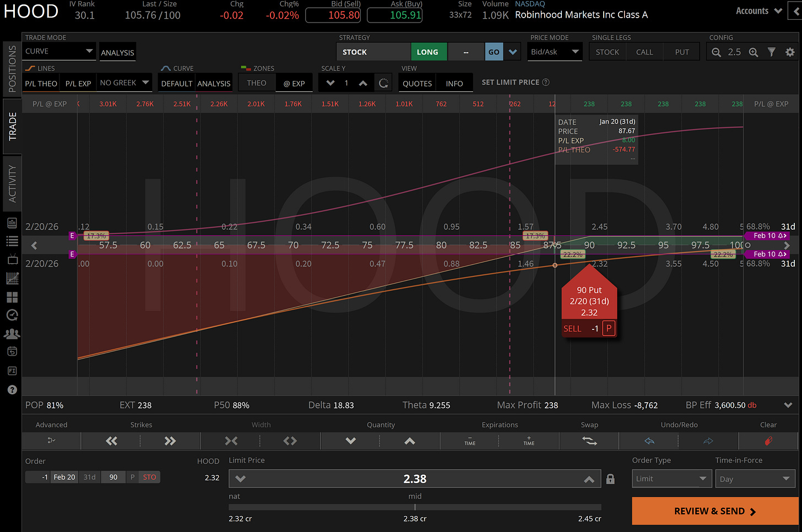Open the Set Limit Price help tip
The image size is (802, 532).
tap(546, 82)
